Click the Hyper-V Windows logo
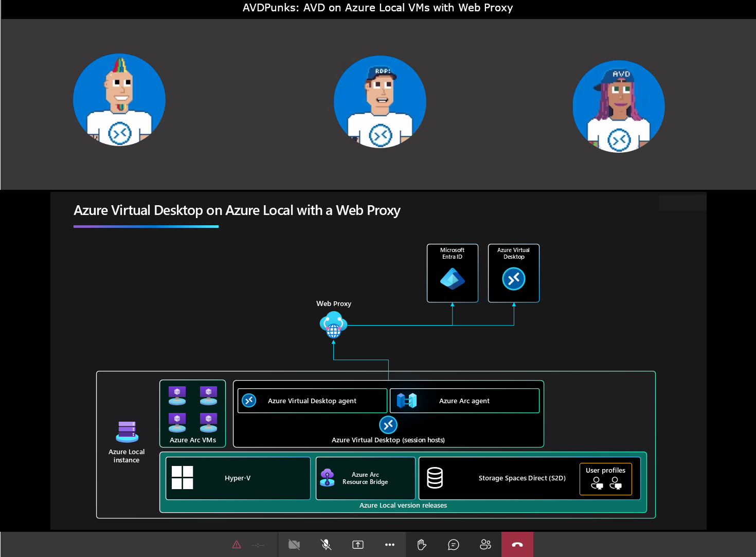The width and height of the screenshot is (756, 557). 183,478
